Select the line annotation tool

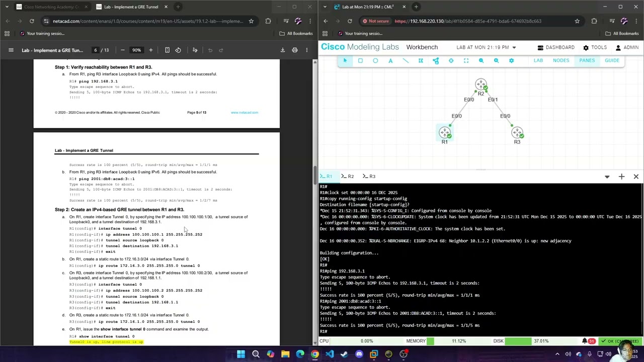click(406, 60)
